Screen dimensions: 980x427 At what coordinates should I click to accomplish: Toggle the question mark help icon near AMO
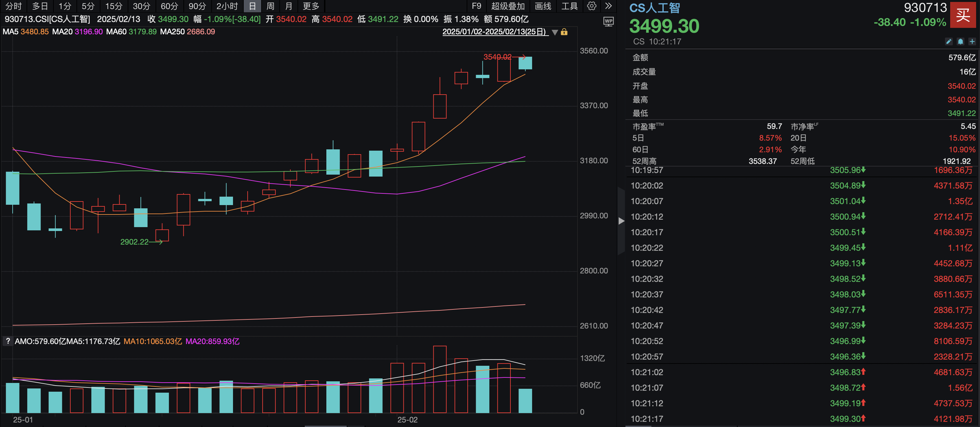pyautogui.click(x=7, y=341)
